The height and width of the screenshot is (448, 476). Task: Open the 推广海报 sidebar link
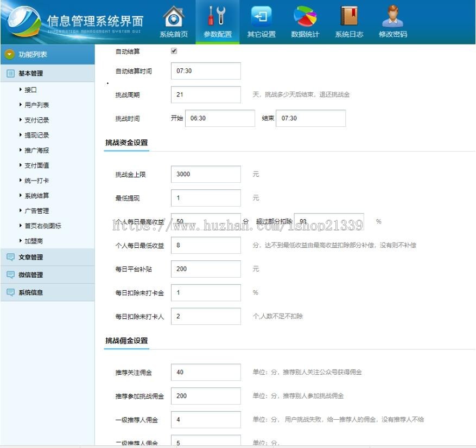point(37,150)
